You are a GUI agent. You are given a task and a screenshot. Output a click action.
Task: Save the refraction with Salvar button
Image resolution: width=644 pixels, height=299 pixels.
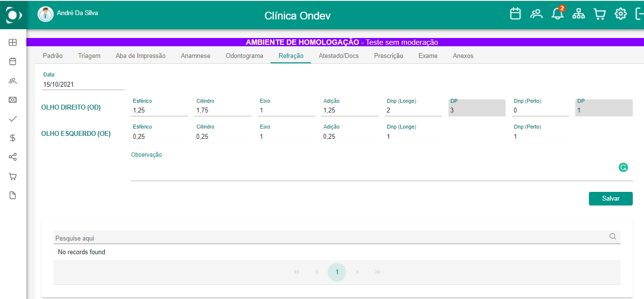click(611, 199)
